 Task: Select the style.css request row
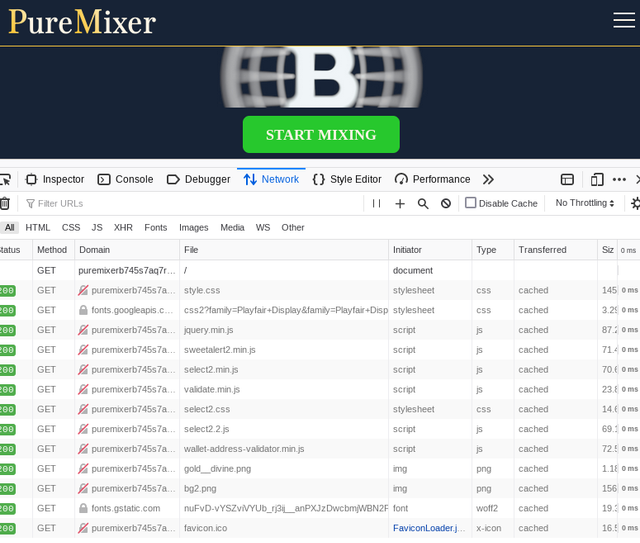tap(320, 290)
